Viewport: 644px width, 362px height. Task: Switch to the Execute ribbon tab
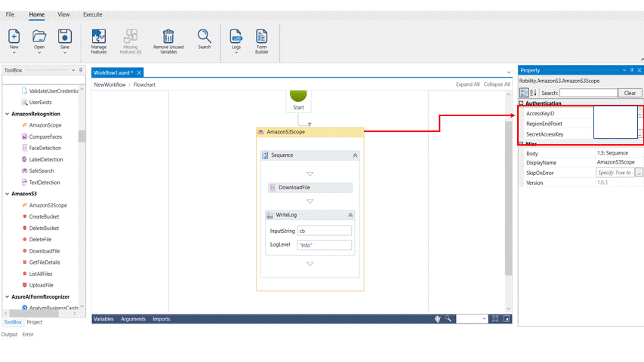point(92,14)
